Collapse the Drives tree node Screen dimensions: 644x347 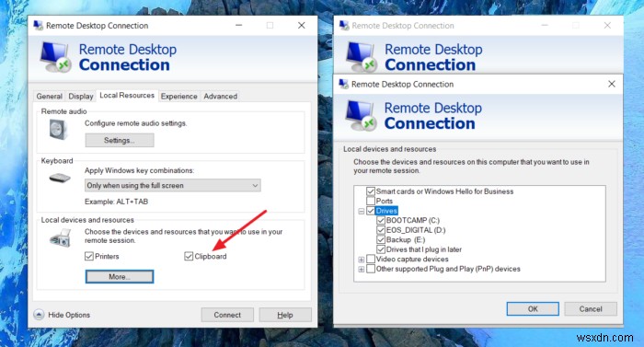(x=361, y=212)
